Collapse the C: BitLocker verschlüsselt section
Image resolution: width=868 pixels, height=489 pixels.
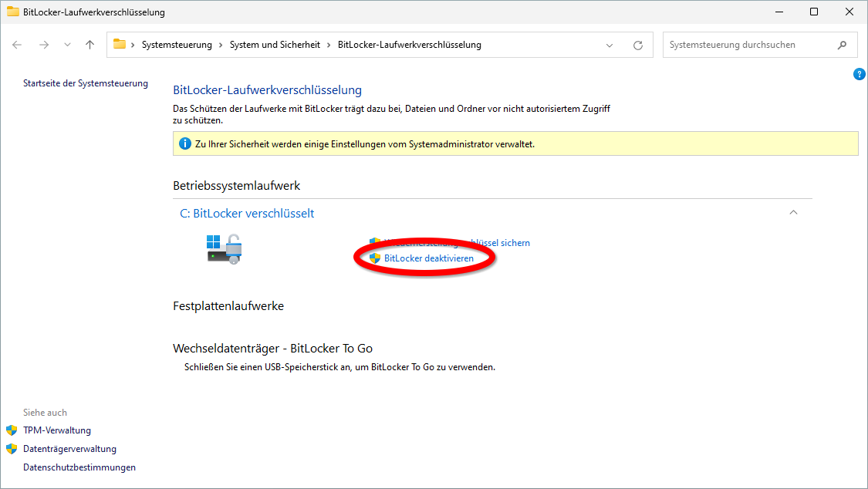click(x=793, y=212)
